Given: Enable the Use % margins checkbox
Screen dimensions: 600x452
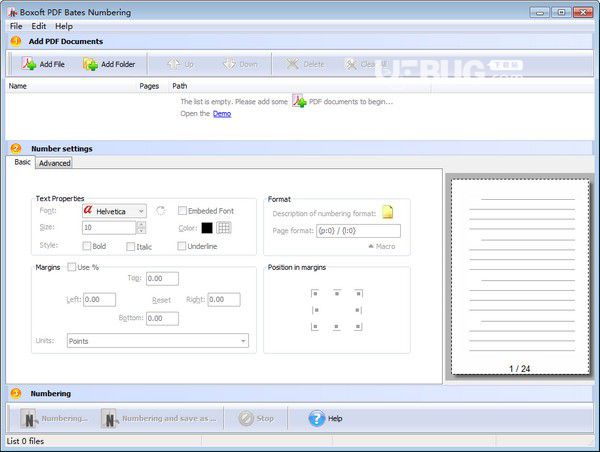Looking at the screenshot, I should click(71, 267).
